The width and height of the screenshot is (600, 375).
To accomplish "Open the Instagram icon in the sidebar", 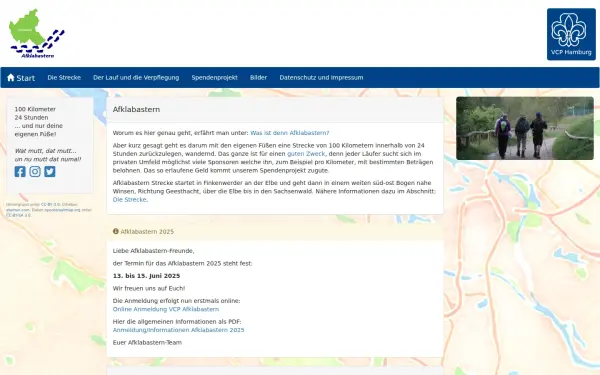I will pyautogui.click(x=35, y=171).
